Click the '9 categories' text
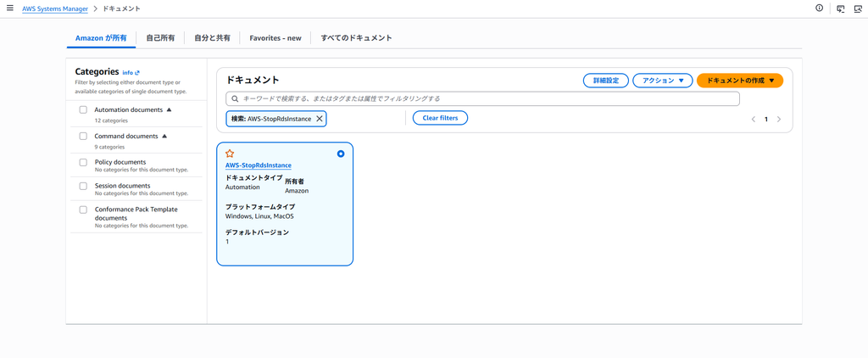 tap(109, 147)
